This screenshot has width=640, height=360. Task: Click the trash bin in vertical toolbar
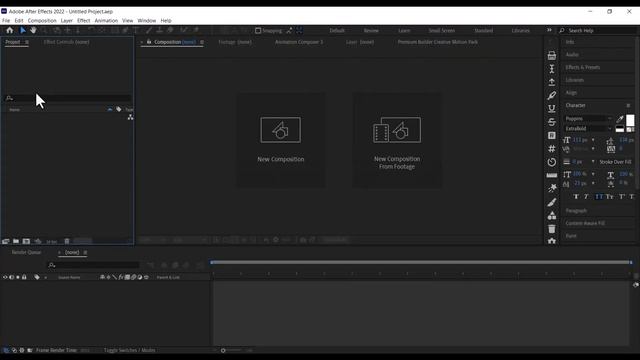point(552,229)
